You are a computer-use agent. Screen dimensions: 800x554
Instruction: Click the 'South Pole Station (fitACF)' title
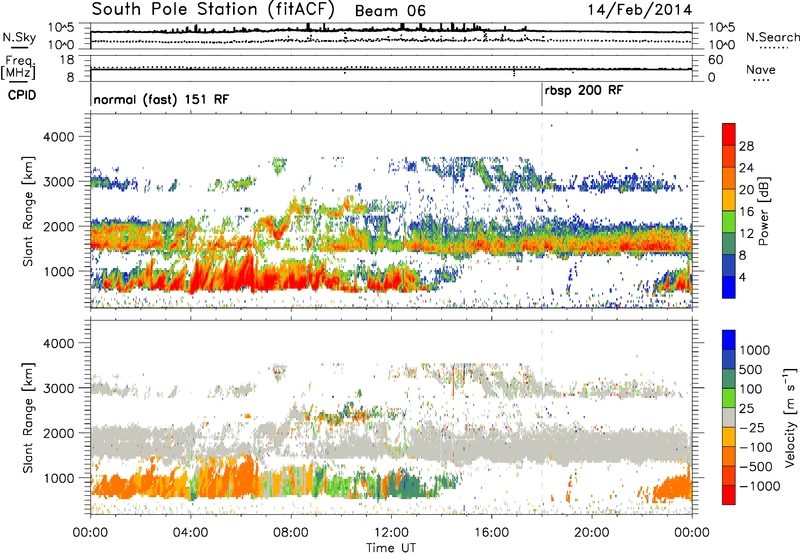[x=213, y=10]
